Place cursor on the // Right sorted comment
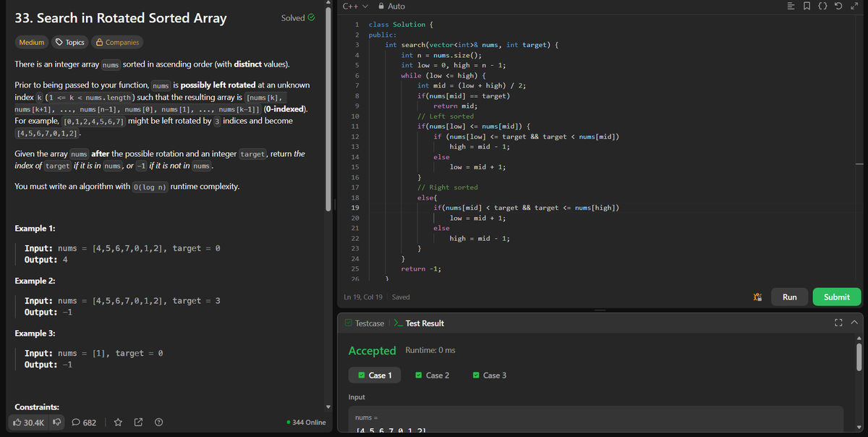 pos(448,187)
